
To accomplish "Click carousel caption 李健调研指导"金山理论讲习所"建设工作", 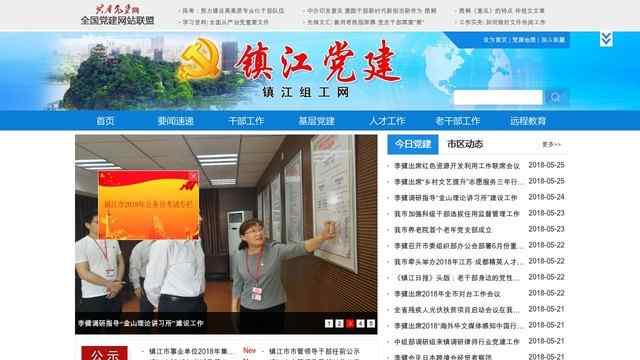I will (140, 323).
